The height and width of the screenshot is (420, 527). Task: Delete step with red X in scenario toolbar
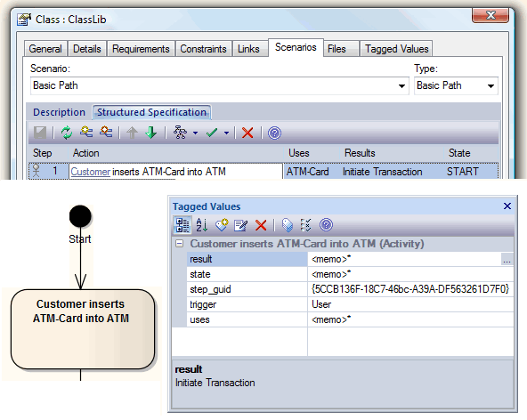(247, 133)
